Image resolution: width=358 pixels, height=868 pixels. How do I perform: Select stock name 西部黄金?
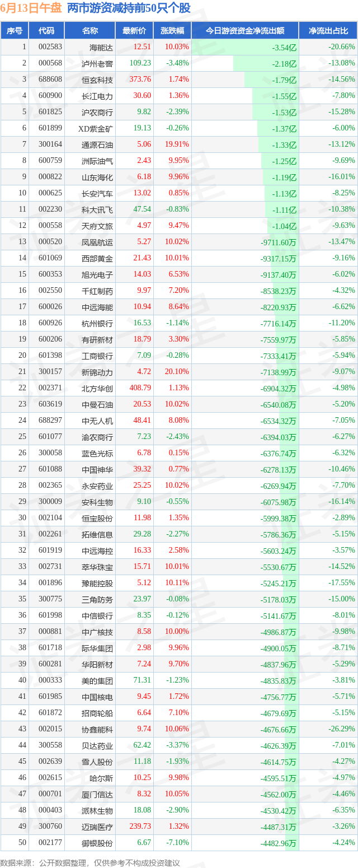click(x=97, y=259)
